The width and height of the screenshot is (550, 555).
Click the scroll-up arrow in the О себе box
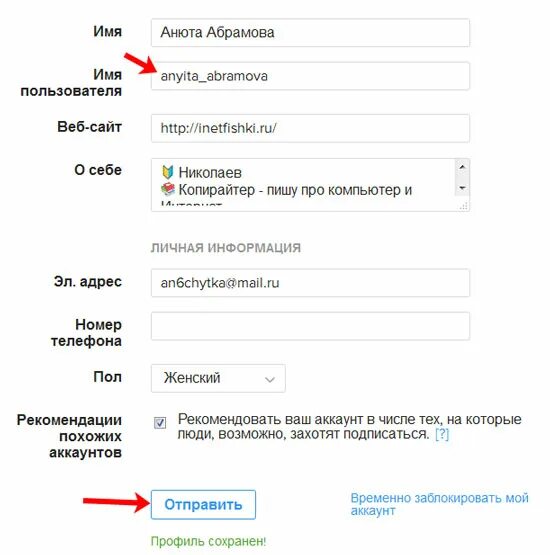[x=462, y=167]
